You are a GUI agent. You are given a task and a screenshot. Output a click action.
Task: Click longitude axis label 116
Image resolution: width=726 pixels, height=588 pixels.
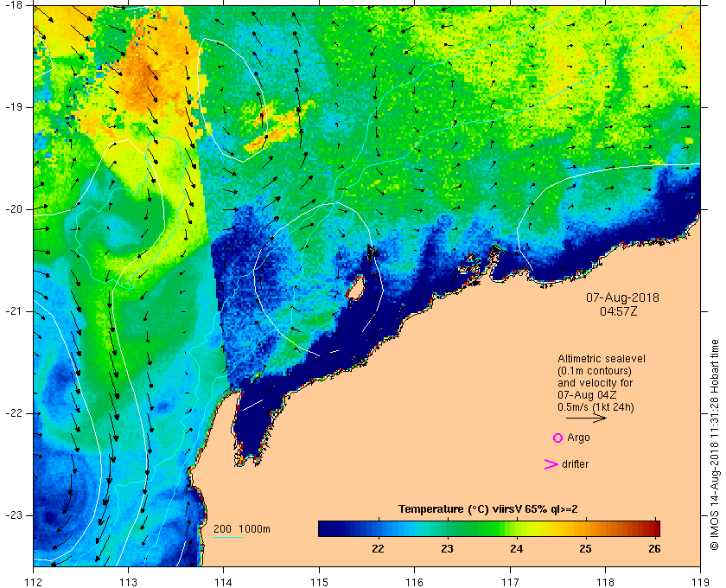(x=414, y=581)
